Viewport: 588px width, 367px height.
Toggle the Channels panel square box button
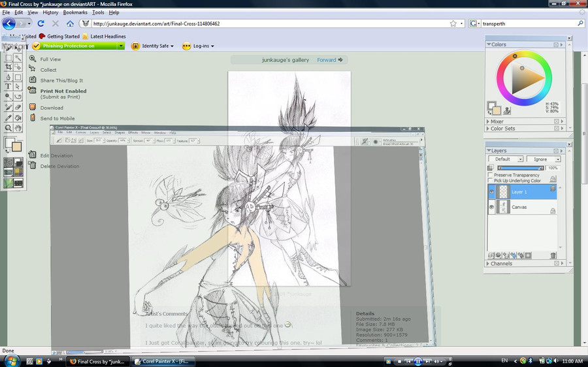point(556,264)
